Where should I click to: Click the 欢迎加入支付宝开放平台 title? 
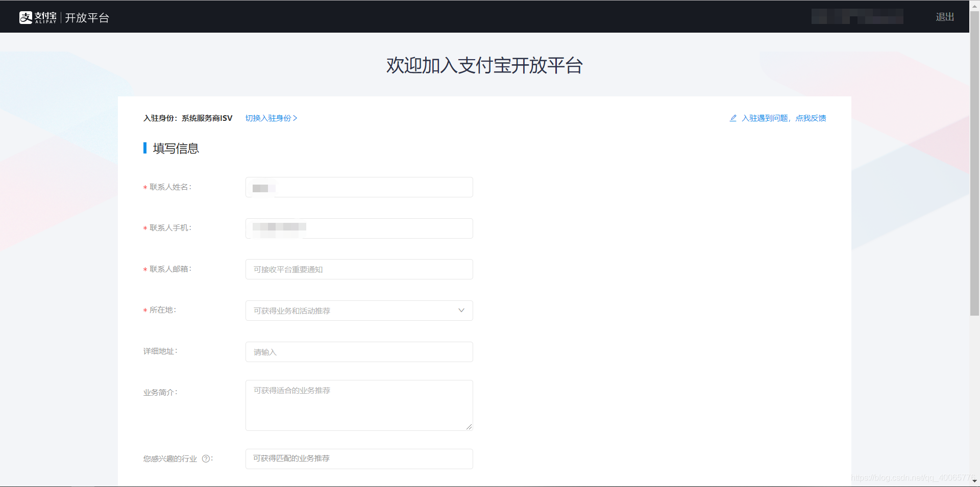(x=484, y=65)
